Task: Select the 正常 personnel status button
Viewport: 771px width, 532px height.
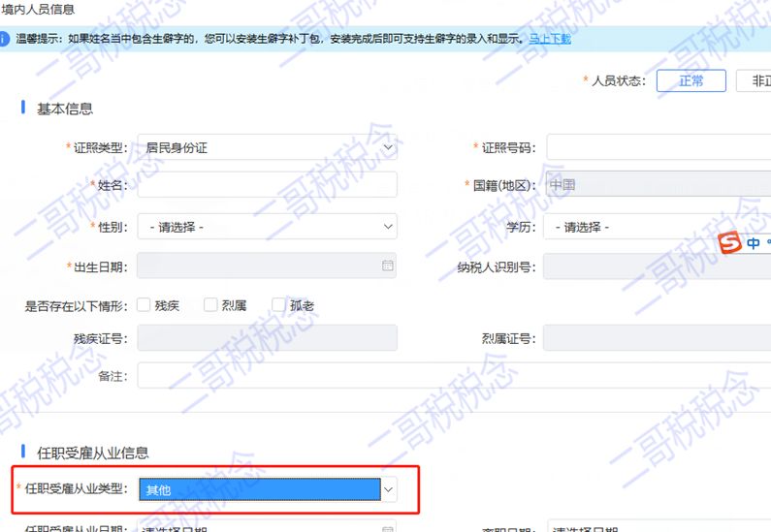Action: click(691, 80)
